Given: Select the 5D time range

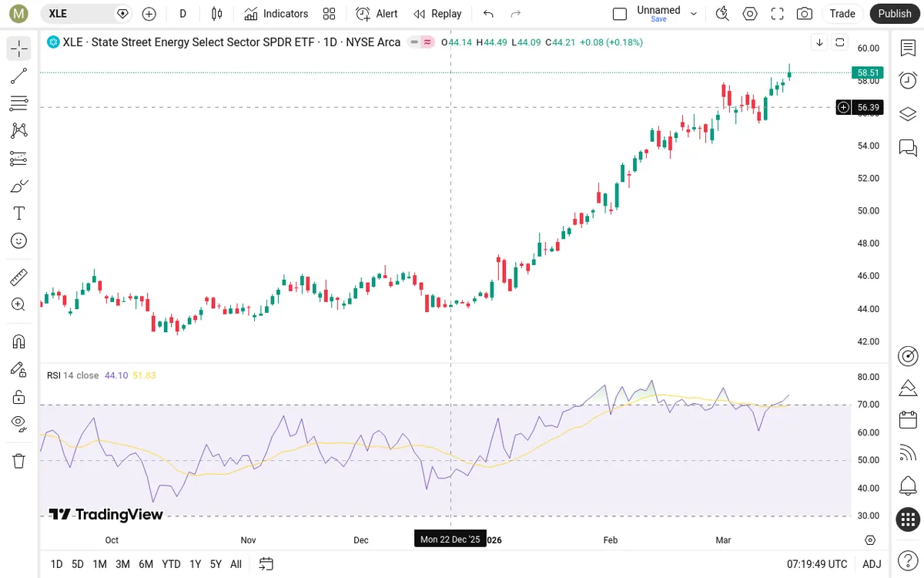Looking at the screenshot, I should (77, 564).
